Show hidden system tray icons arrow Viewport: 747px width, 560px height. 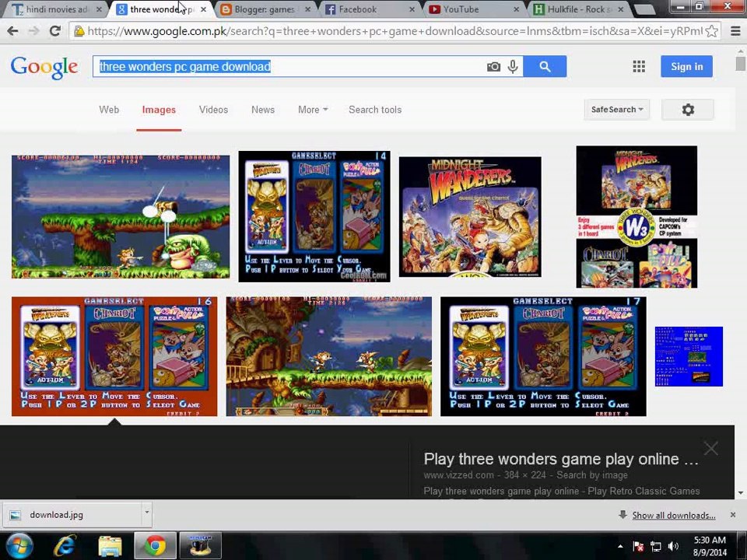coord(620,546)
